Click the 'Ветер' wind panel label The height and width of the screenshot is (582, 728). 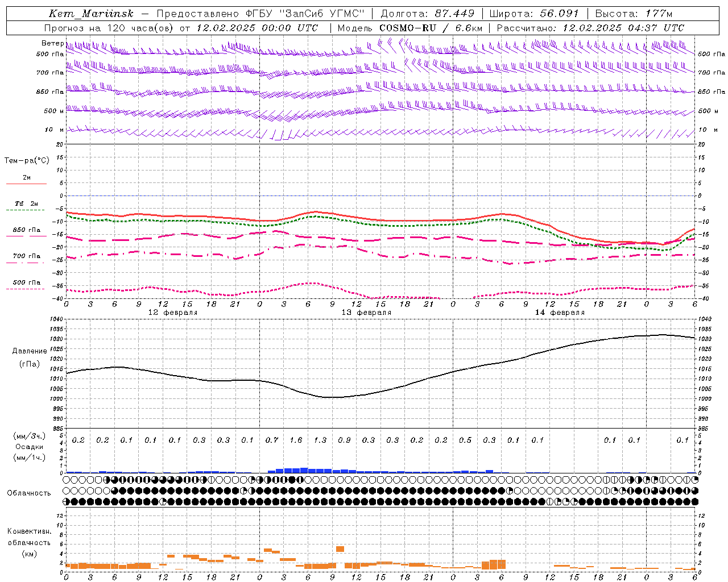(53, 43)
